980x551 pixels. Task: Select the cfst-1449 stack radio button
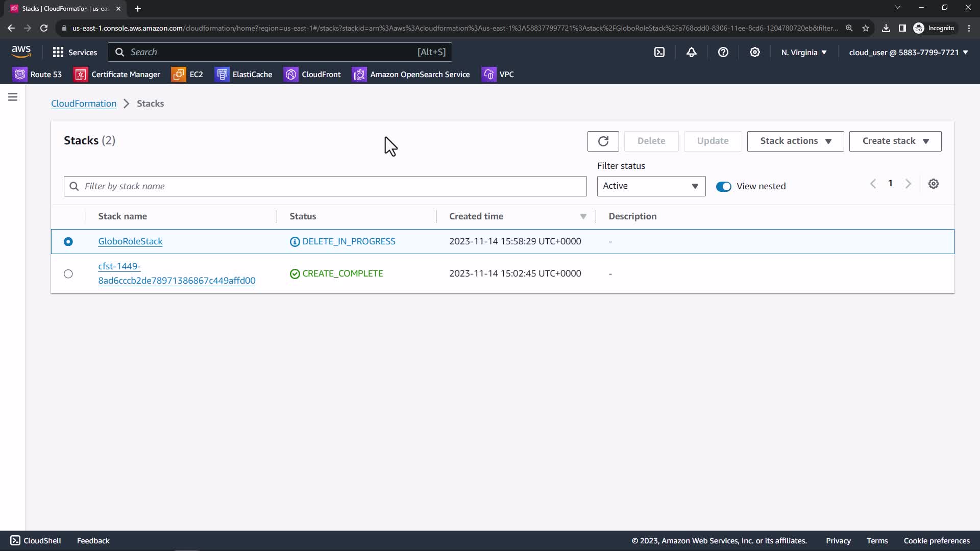point(68,274)
